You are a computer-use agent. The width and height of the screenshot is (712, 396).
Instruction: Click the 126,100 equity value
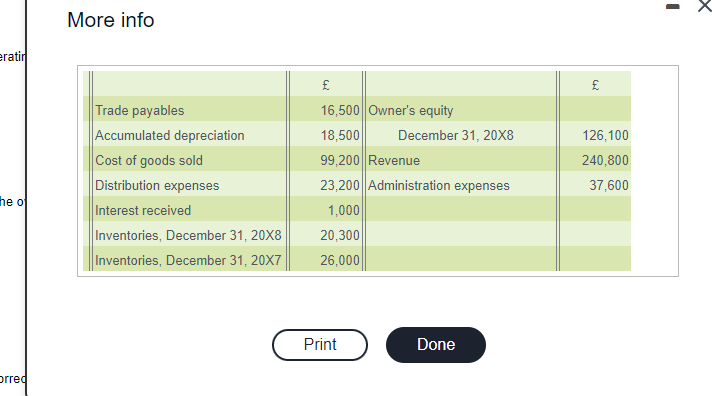pos(605,135)
